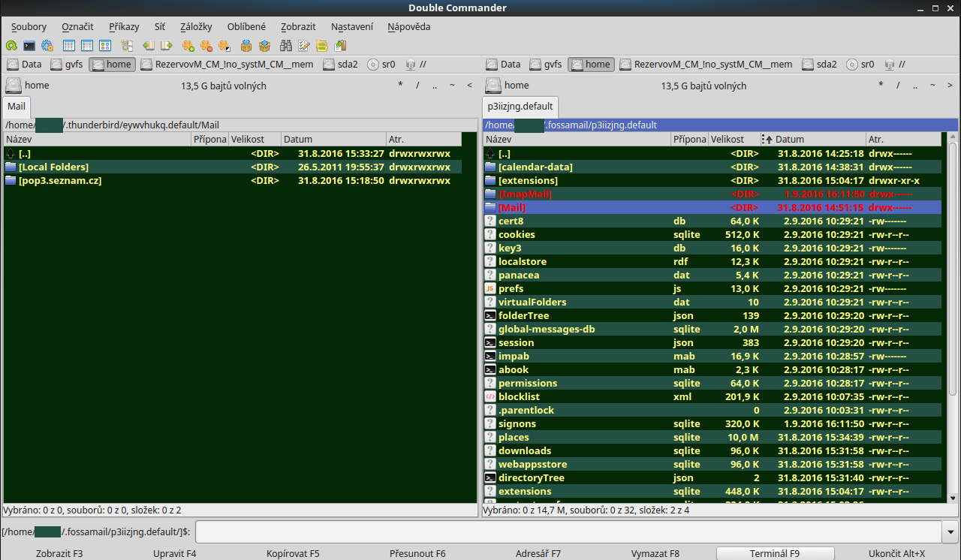The image size is (961, 560).
Task: Toggle the tree view panel icon
Action: (x=127, y=46)
